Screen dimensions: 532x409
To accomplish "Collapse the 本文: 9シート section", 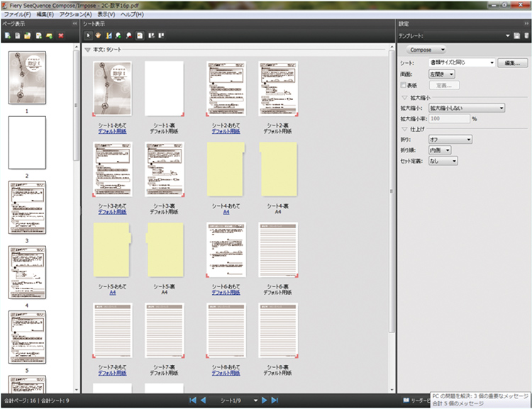I will (87, 50).
